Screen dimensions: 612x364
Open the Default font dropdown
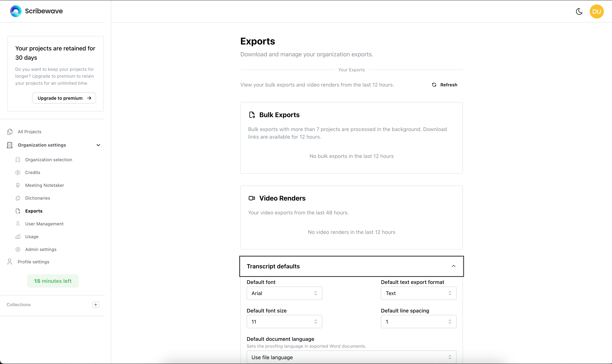coord(284,293)
